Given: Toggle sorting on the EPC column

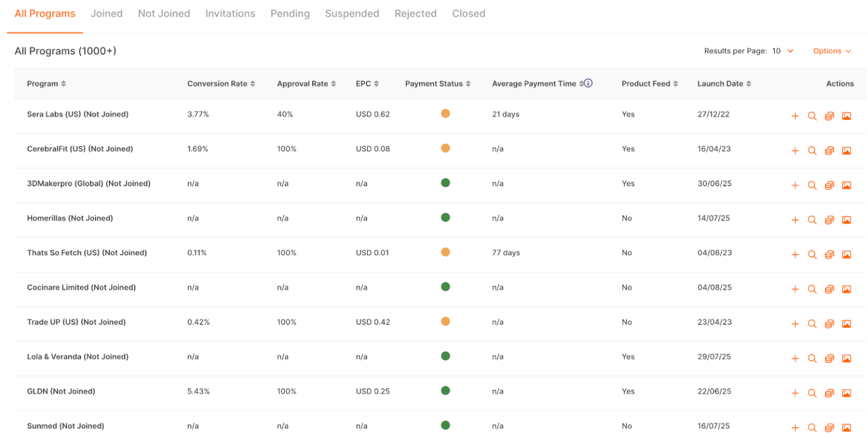Looking at the screenshot, I should [376, 84].
